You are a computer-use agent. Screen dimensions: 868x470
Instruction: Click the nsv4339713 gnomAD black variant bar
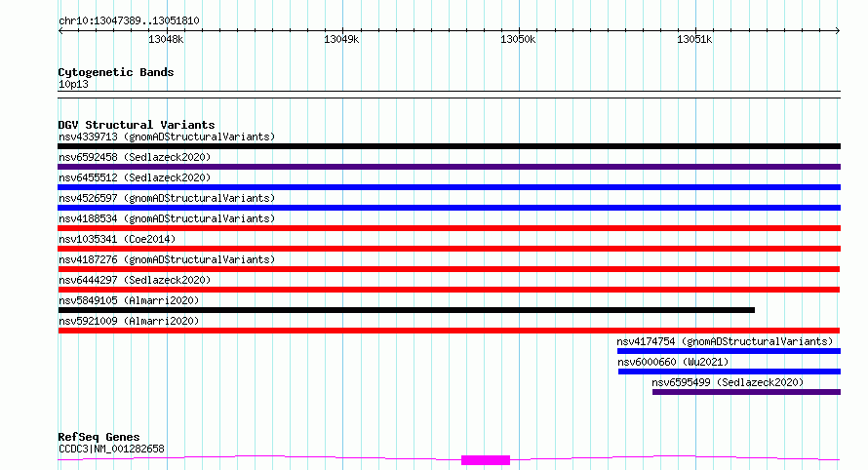pyautogui.click(x=449, y=146)
